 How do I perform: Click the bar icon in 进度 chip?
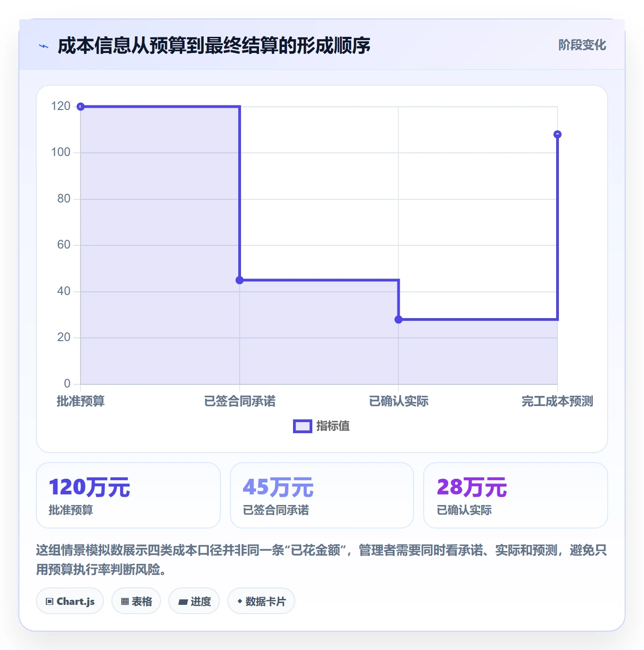[183, 602]
